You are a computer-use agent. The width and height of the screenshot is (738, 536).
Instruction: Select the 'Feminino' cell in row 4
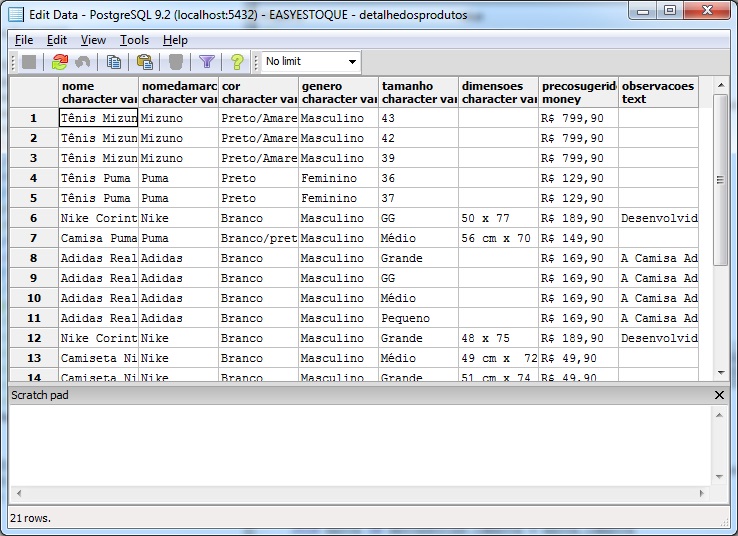pos(338,178)
